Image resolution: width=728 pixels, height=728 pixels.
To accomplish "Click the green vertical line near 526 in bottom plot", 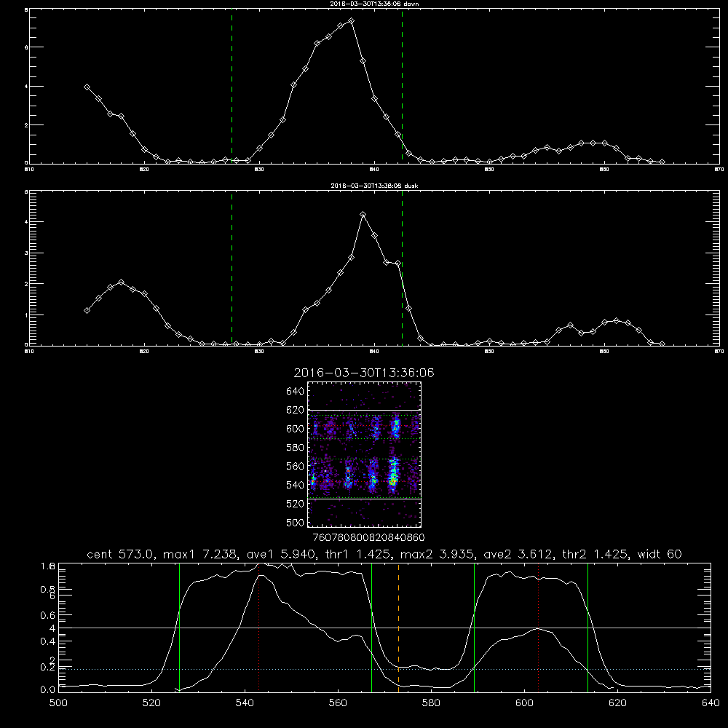I will [x=179, y=628].
